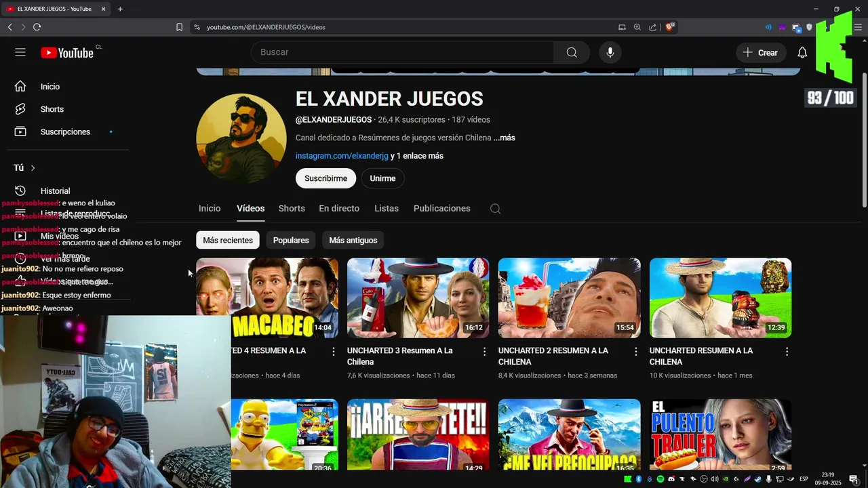
Task: Click the Crear button
Action: [761, 52]
